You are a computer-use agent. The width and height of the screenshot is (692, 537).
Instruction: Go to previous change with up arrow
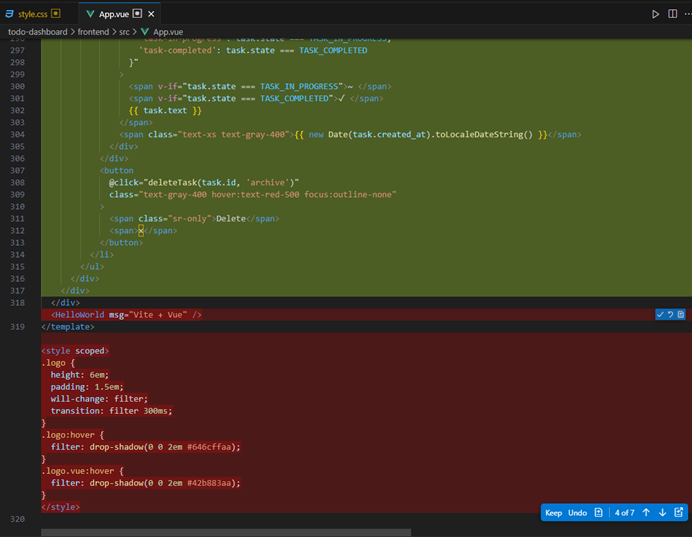click(646, 513)
